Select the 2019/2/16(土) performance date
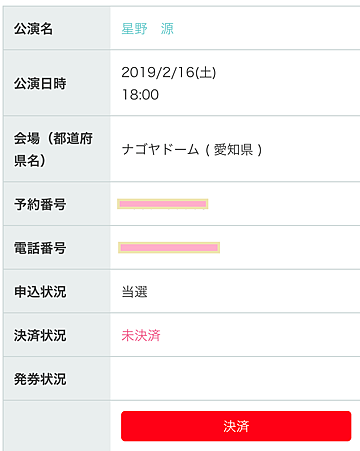This screenshot has width=360, height=451. coord(169,72)
